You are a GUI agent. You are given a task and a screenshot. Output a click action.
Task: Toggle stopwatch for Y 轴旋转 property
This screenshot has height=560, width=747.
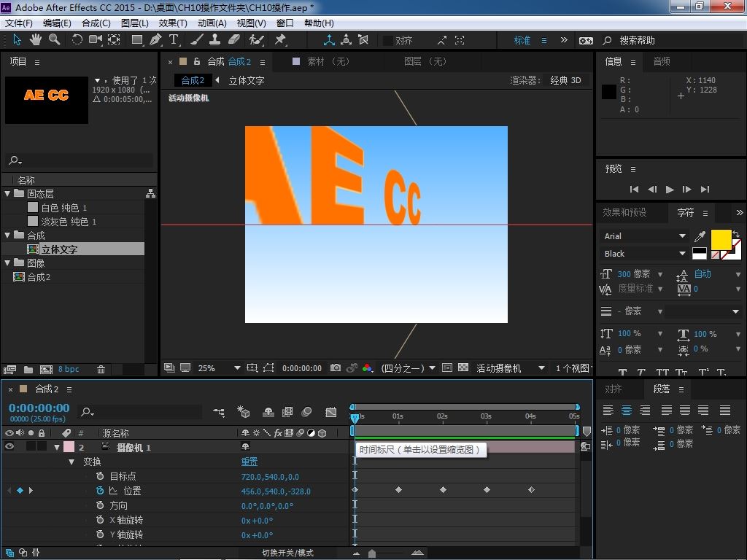click(99, 534)
